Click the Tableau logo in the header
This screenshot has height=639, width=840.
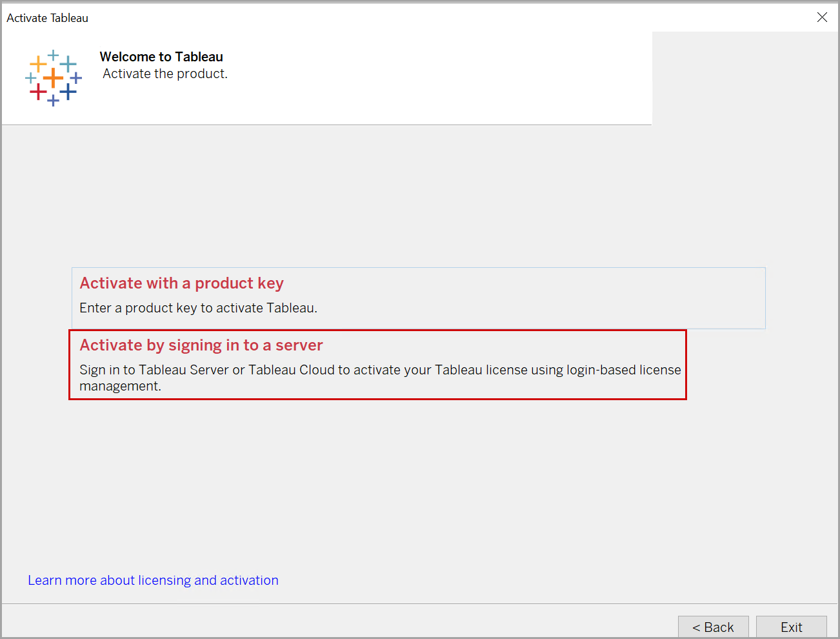pos(54,78)
